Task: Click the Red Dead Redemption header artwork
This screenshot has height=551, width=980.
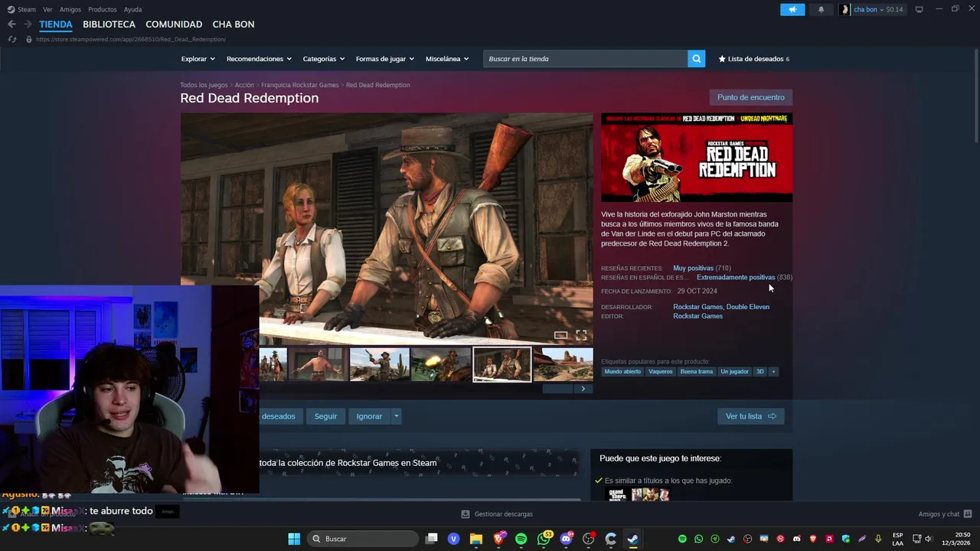Action: coord(697,158)
